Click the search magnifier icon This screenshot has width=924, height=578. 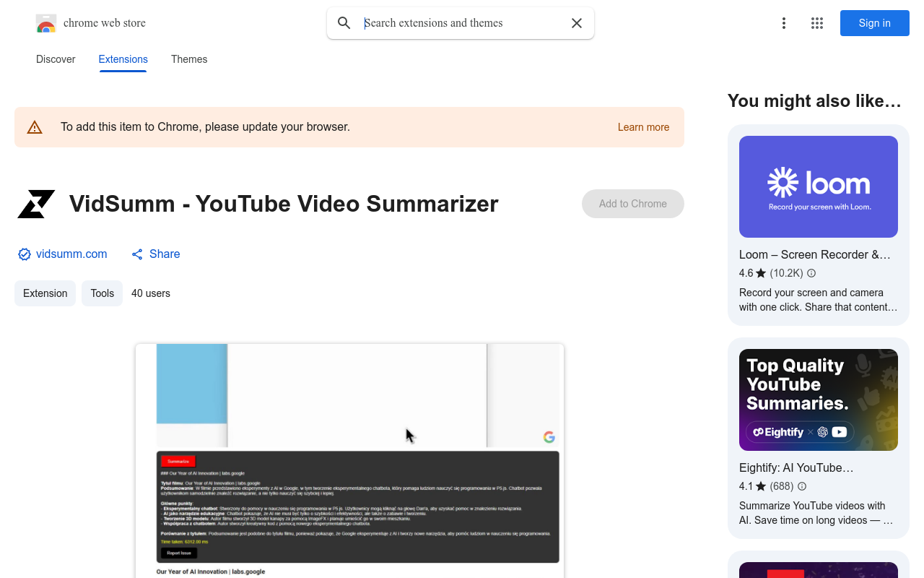pos(344,23)
